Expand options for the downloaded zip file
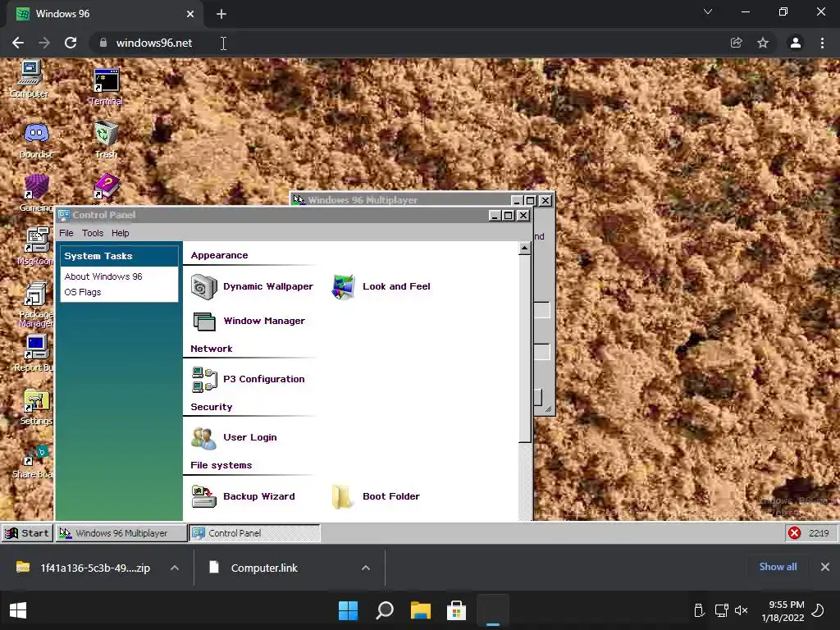The image size is (840, 630). point(175,568)
